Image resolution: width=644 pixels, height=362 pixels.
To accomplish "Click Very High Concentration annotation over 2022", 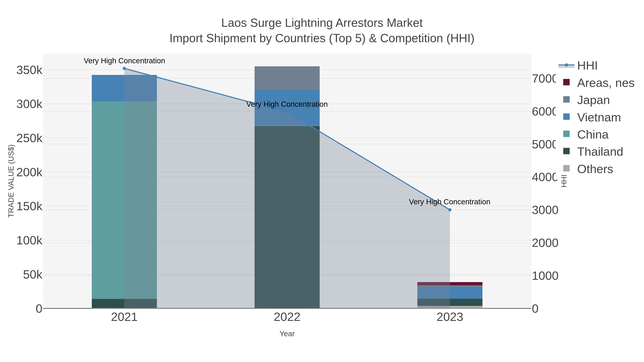I will pos(287,104).
